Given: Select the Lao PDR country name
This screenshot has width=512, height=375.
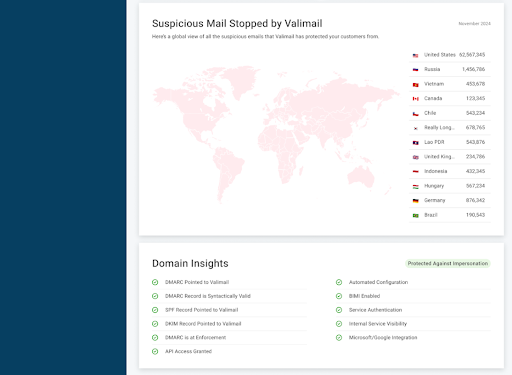Looking at the screenshot, I should click(434, 142).
